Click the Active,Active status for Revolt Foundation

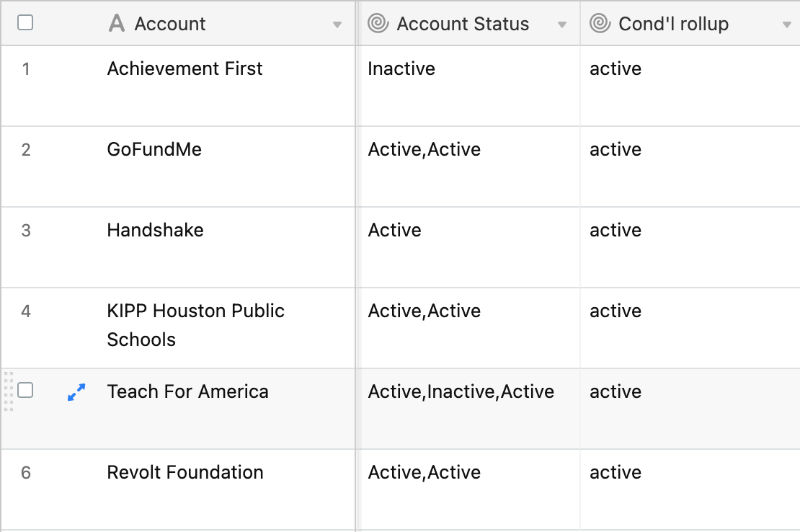[424, 472]
